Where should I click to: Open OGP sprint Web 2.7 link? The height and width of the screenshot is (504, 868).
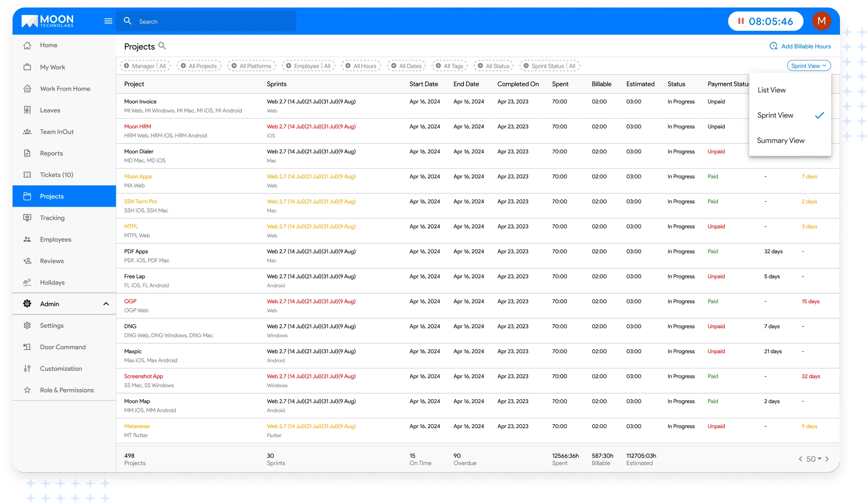pyautogui.click(x=311, y=301)
